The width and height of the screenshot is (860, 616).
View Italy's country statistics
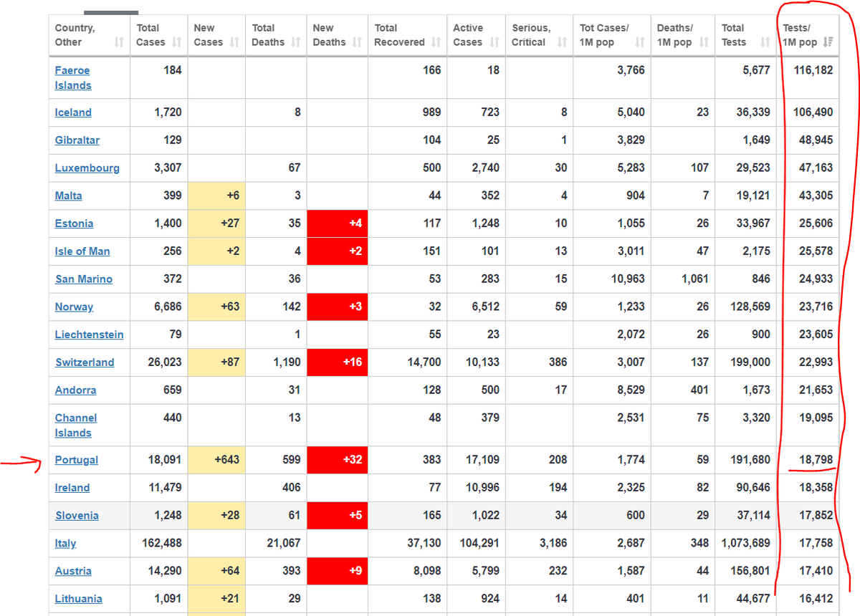point(65,543)
